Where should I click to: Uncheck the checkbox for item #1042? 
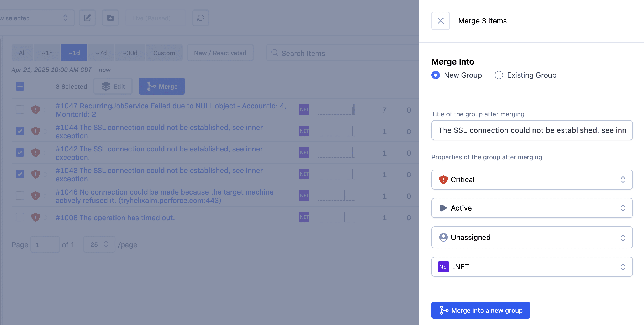(20, 153)
